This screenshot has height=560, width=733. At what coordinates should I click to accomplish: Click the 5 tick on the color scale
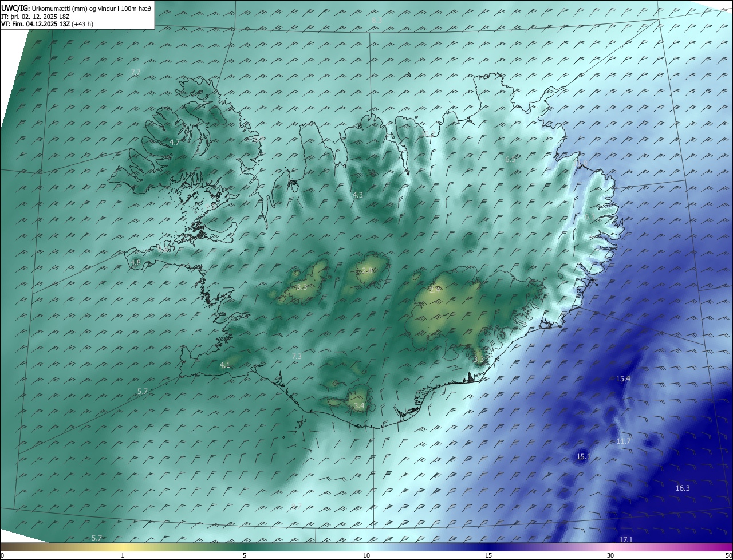[x=245, y=556]
